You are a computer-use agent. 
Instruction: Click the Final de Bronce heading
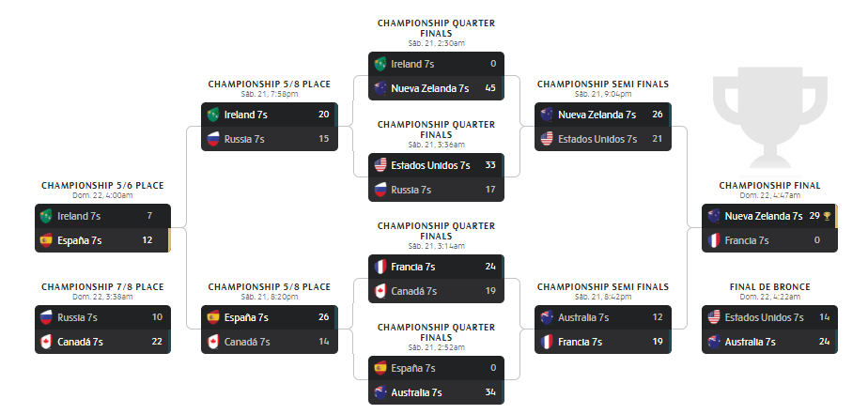tap(769, 286)
